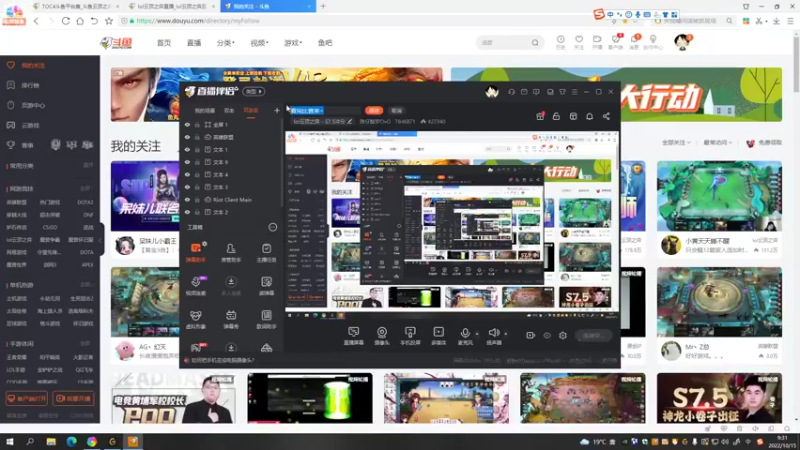The width and height of the screenshot is (800, 450).
Task: Hide the 全屏 1 source layer
Action: [187, 124]
